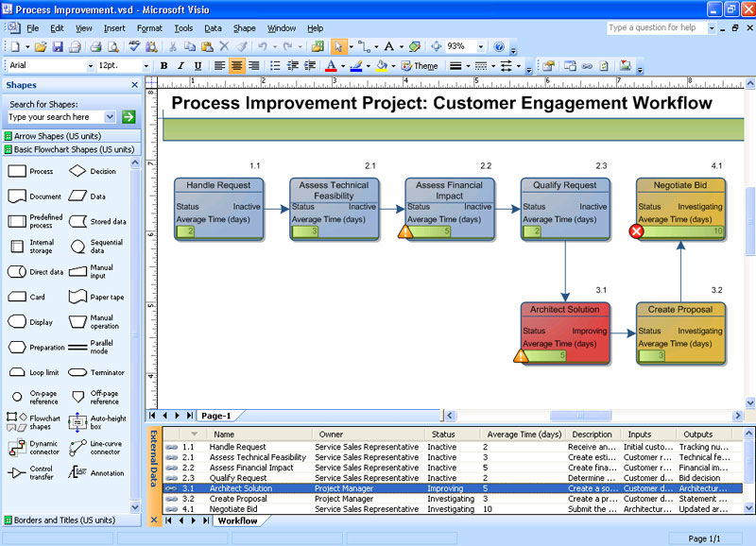Expand Borders and Titles stencil
756x546 pixels.
[x=64, y=520]
